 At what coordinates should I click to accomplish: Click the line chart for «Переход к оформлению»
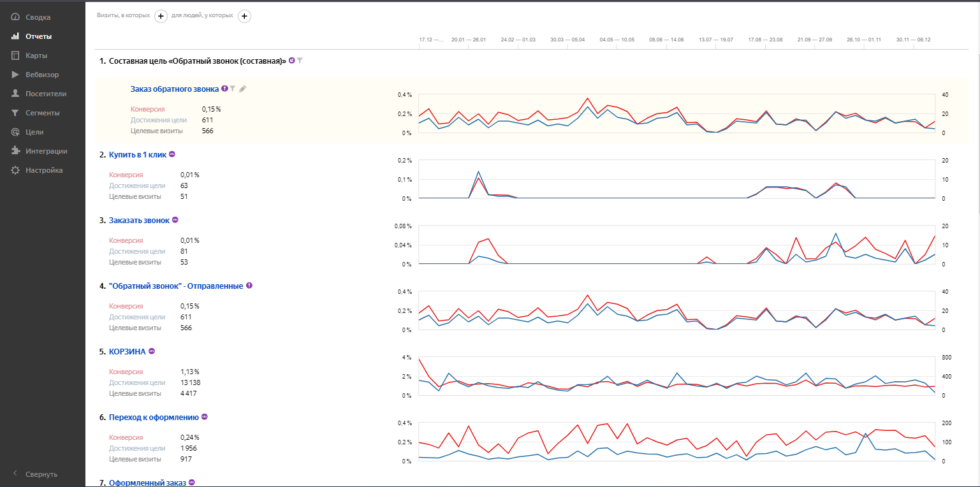point(676,442)
